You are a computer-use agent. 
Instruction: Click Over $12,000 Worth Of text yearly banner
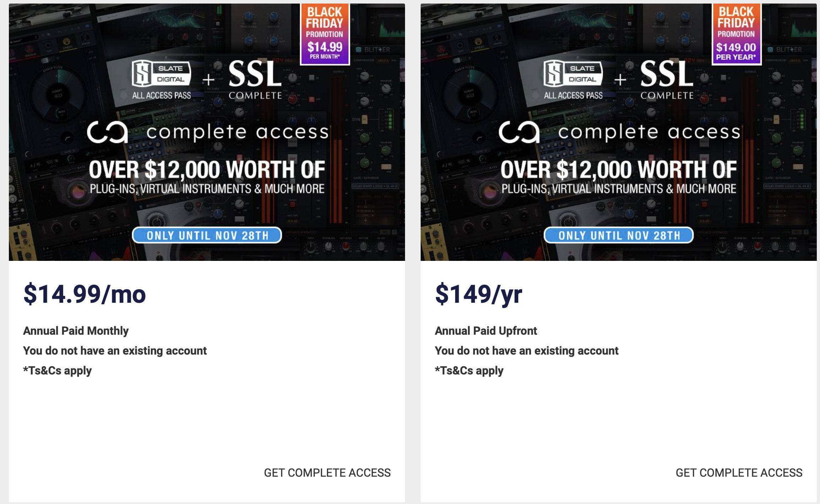[619, 169]
